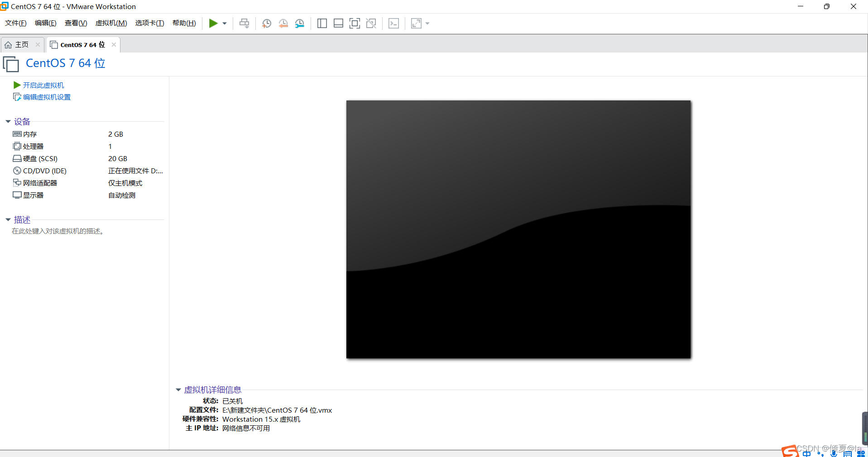Open the console view icon
The image size is (868, 457).
tap(394, 24)
